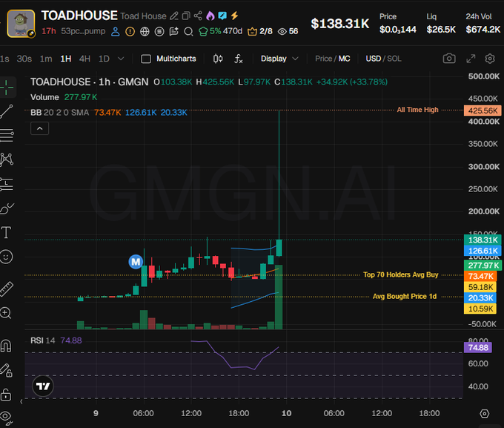Open chart settings gear in toolbar
This screenshot has height=428, width=504.
(490, 59)
